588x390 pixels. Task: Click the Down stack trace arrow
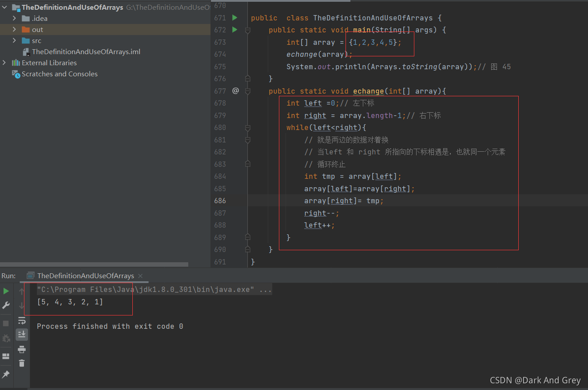pyautogui.click(x=22, y=305)
